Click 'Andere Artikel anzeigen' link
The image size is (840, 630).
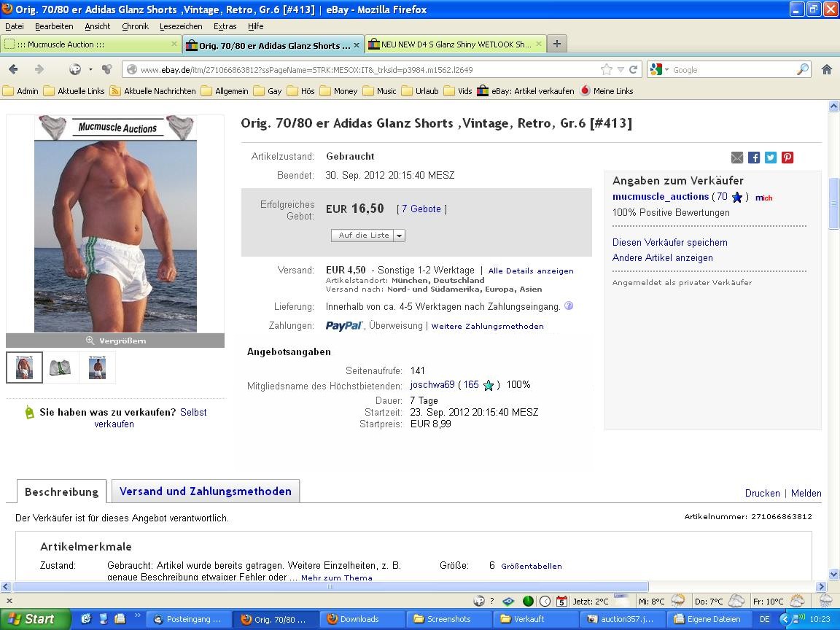click(x=662, y=258)
